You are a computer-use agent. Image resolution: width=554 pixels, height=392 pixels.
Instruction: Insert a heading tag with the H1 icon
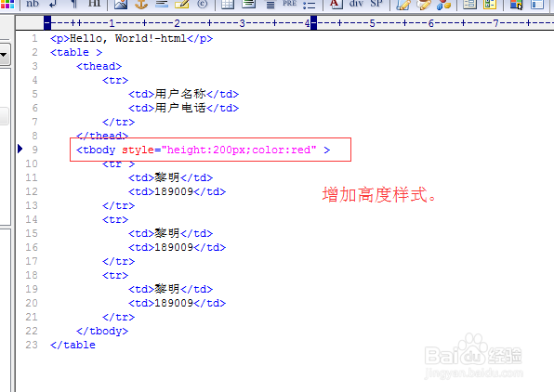(x=94, y=4)
